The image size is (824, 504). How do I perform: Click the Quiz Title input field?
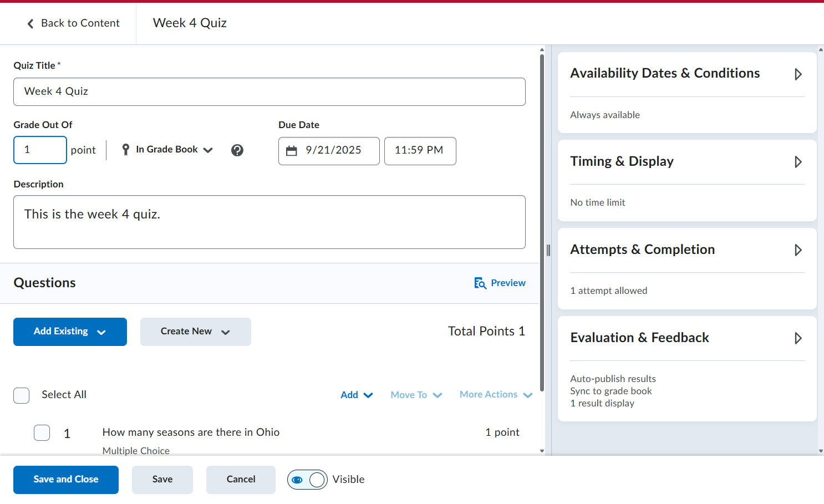(269, 91)
